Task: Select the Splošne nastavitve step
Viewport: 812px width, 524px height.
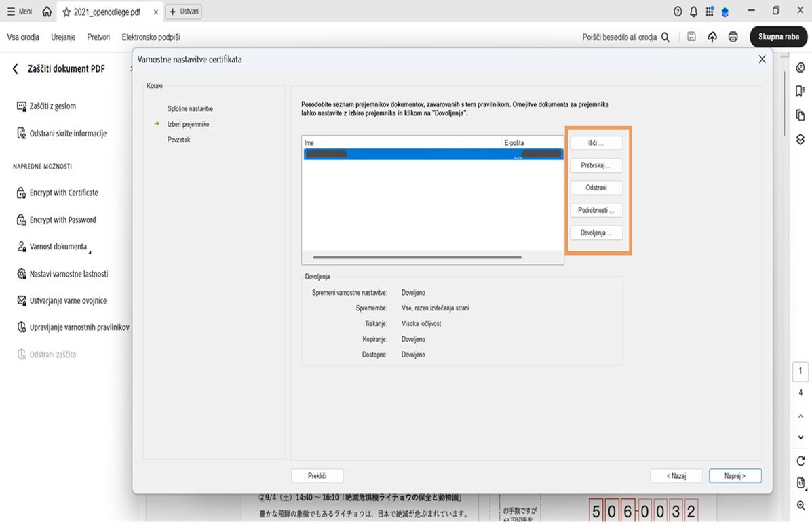Action: click(190, 108)
